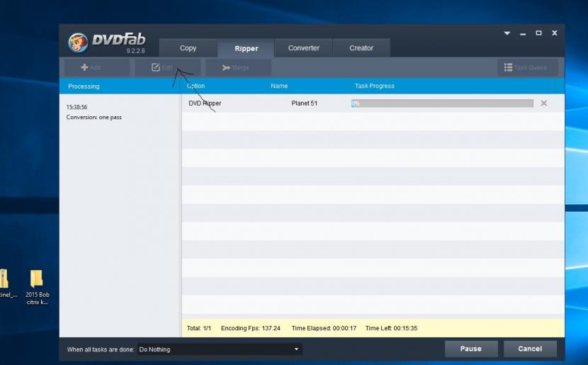
Task: Pause the ripping task
Action: pos(471,349)
